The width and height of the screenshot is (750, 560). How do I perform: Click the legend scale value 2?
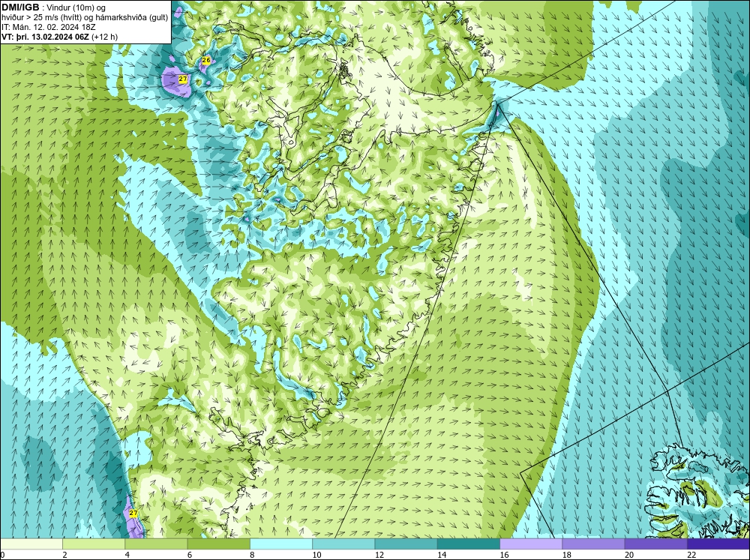click(64, 555)
